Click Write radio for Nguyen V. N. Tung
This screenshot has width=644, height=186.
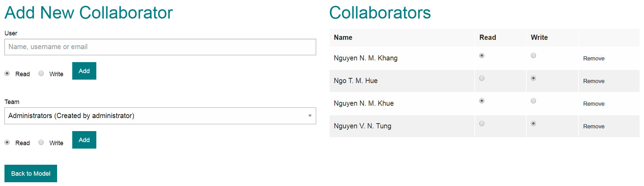pyautogui.click(x=533, y=124)
